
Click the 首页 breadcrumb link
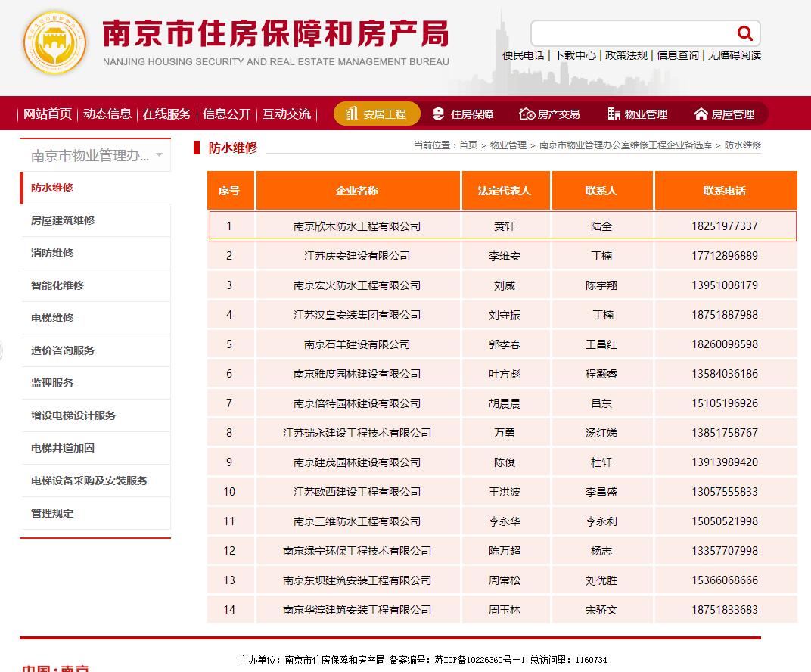pyautogui.click(x=468, y=145)
